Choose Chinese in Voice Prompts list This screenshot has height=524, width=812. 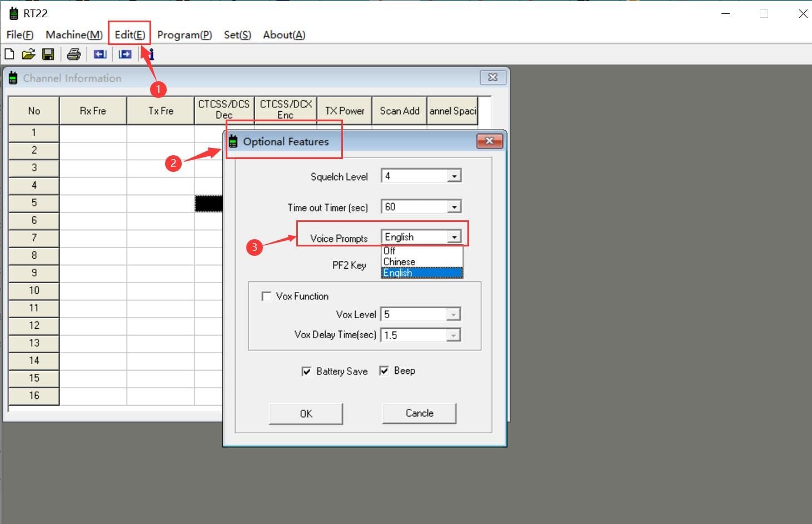pos(399,261)
